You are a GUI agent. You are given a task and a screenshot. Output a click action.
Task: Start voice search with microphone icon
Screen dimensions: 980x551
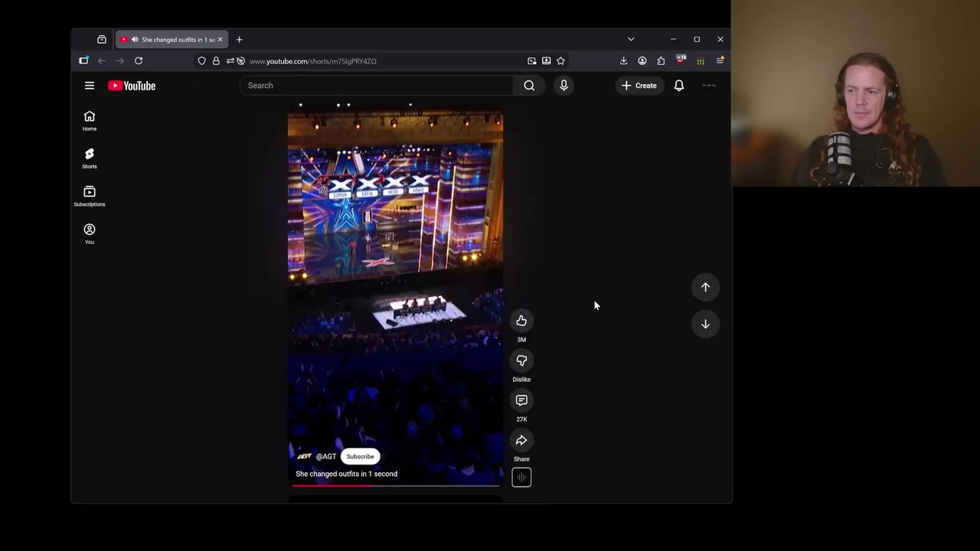[x=563, y=86]
